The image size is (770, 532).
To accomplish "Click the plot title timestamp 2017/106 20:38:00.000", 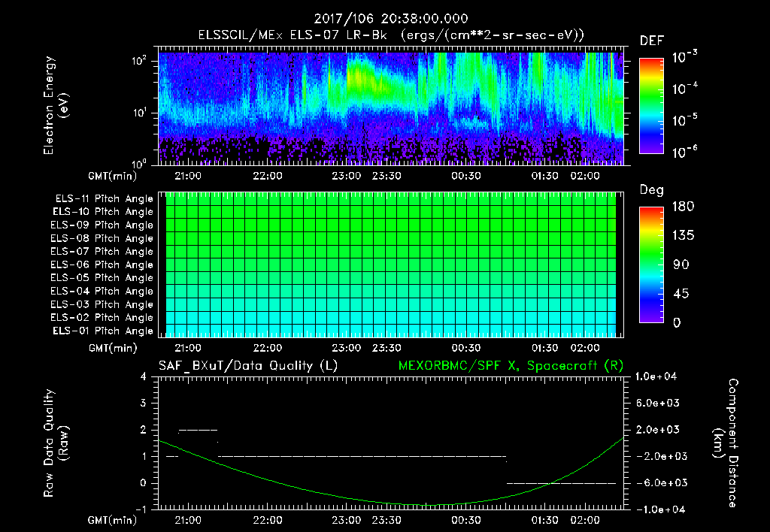I will pyautogui.click(x=391, y=19).
